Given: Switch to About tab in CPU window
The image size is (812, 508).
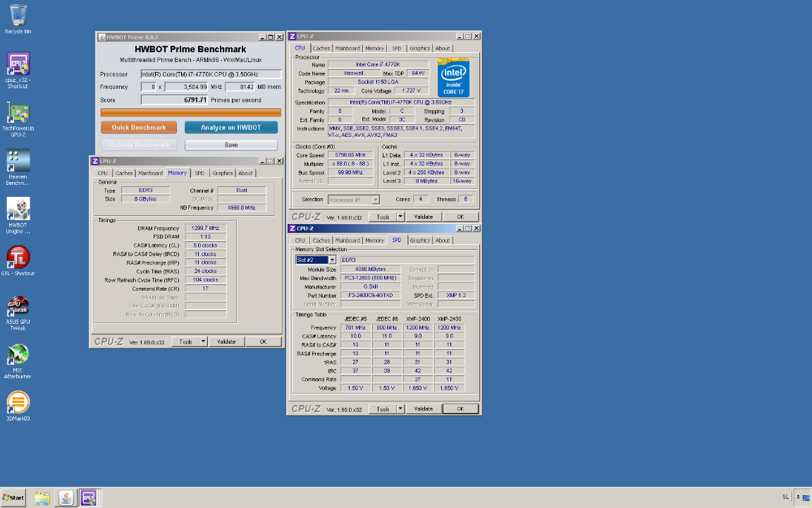Looking at the screenshot, I should (x=443, y=48).
